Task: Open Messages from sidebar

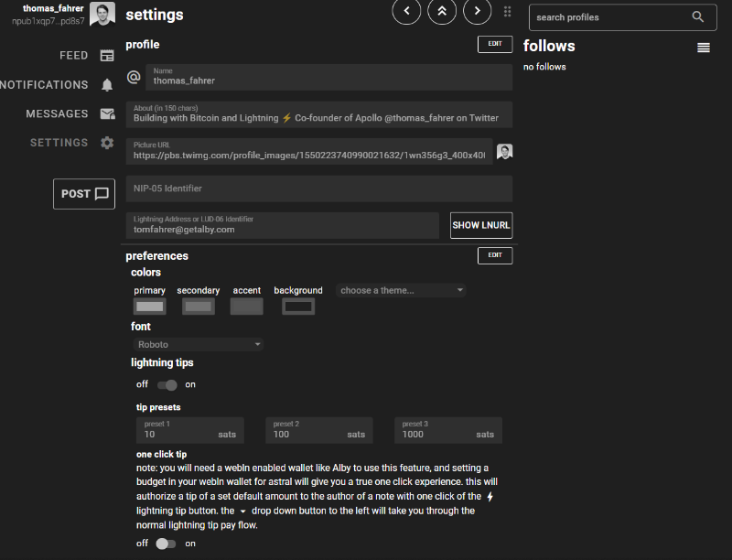Action: click(x=70, y=114)
